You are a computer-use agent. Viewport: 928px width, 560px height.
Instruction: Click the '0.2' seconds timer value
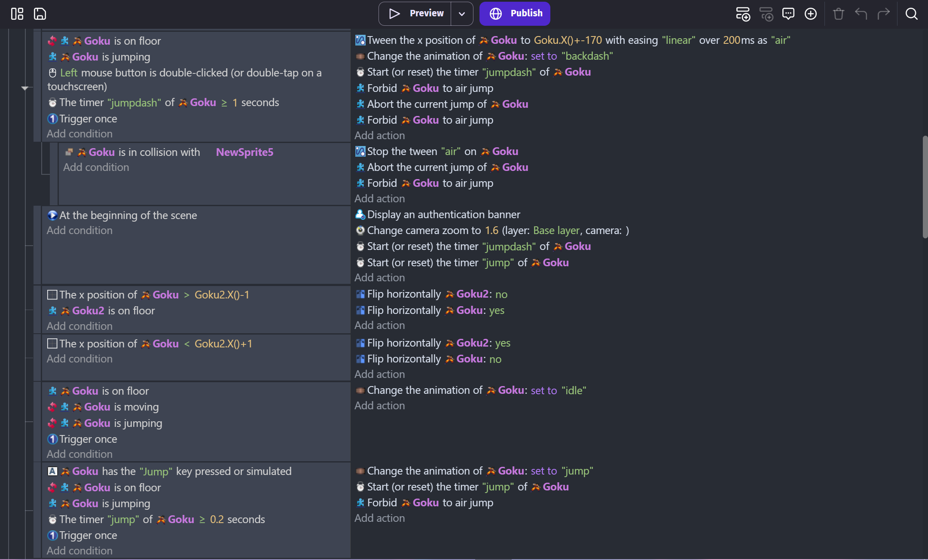click(217, 519)
